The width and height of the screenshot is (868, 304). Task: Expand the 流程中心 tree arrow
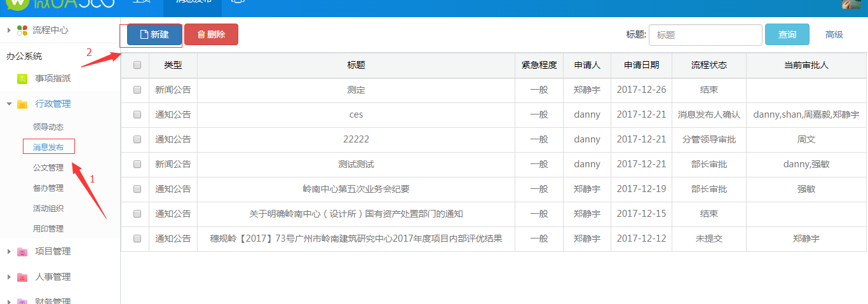(x=9, y=30)
